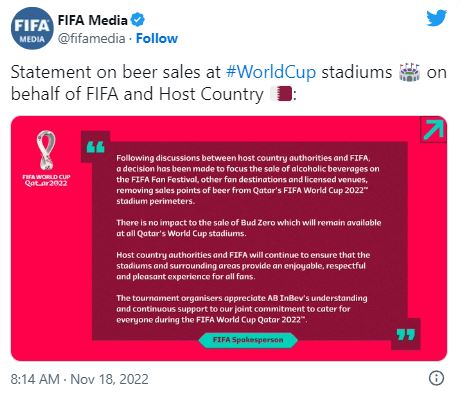This screenshot has height=395, width=461.
Task: Open the red statement image
Action: (229, 238)
